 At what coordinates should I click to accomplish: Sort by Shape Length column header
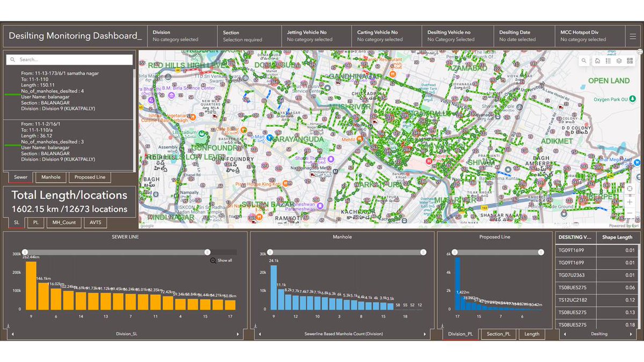tap(617, 237)
